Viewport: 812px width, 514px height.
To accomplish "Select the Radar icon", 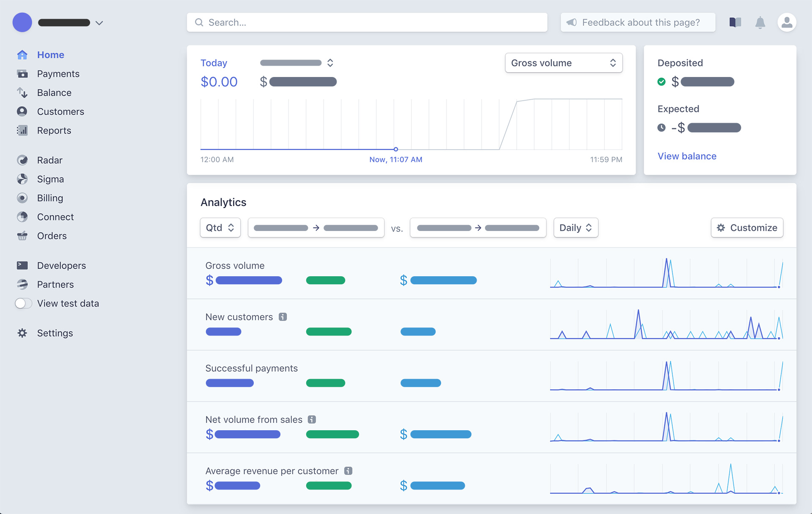I will 22,160.
